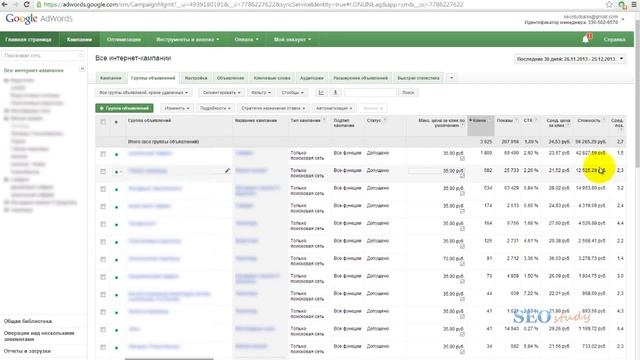This screenshot has height=360, width=640.
Task: Open the help mark next to Показы
Action: click(x=516, y=120)
